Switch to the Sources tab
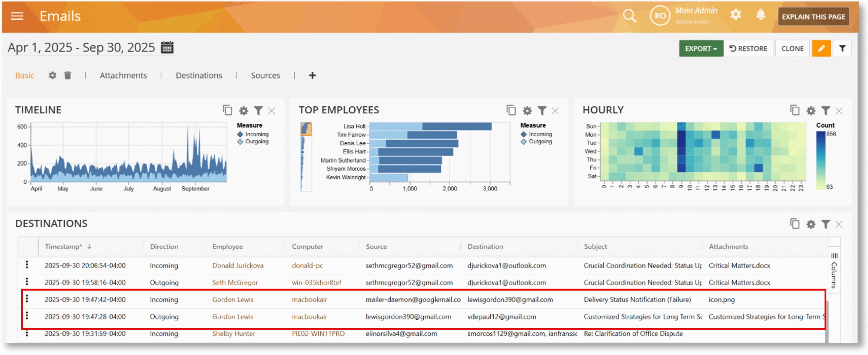 265,75
